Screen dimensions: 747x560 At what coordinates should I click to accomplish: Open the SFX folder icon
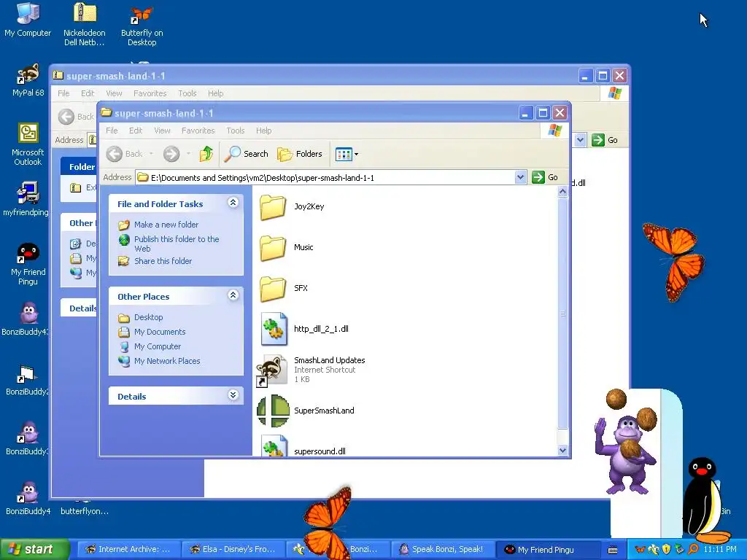[x=273, y=289]
